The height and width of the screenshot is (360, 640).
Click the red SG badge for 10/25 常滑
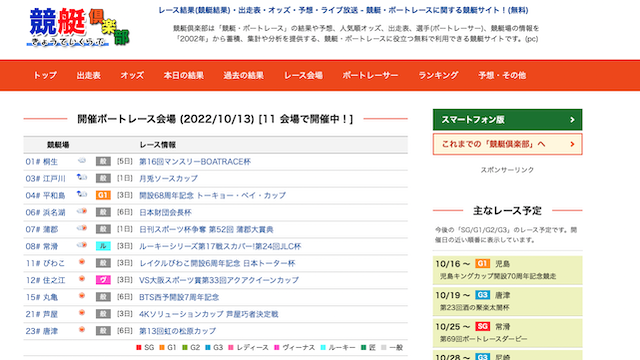(x=482, y=326)
